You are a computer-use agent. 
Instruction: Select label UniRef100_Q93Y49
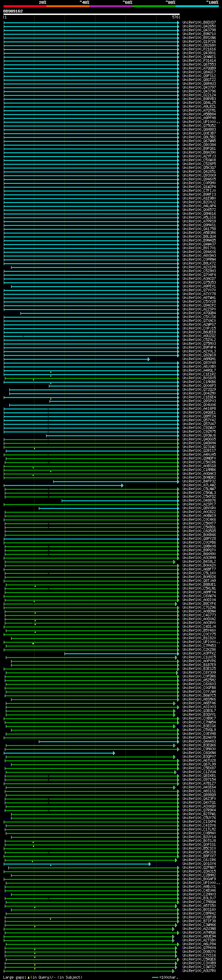pyautogui.click(x=199, y=363)
